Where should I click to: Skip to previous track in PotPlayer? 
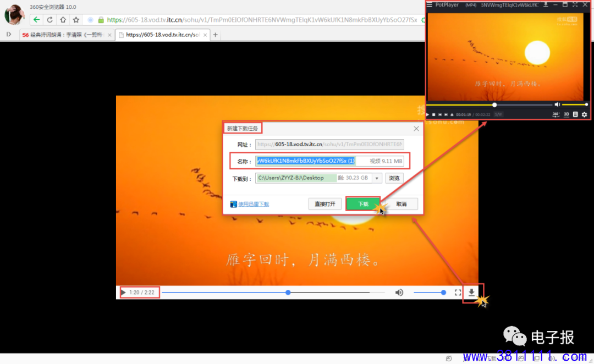click(440, 114)
